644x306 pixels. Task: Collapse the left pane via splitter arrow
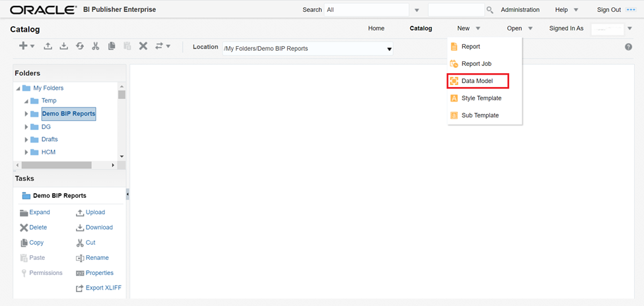pyautogui.click(x=127, y=194)
